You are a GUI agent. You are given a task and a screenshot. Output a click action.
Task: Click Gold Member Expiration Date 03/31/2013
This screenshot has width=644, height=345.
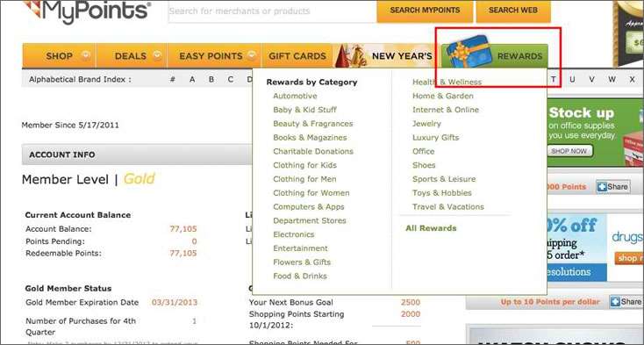pyautogui.click(x=175, y=303)
